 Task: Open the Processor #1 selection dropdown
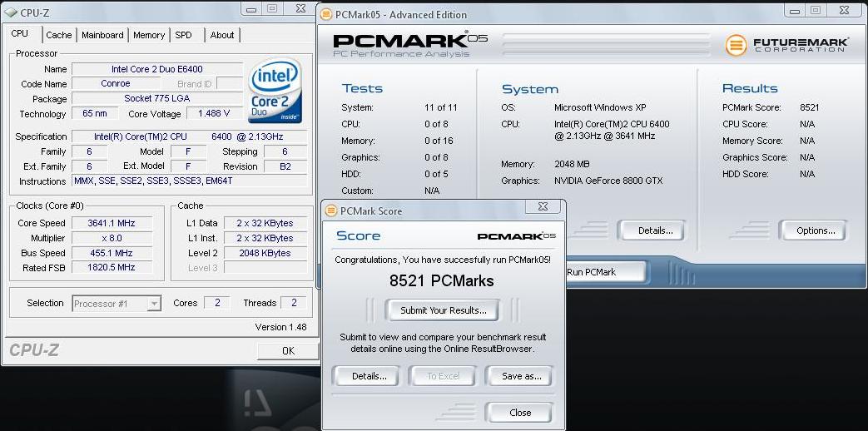(117, 303)
